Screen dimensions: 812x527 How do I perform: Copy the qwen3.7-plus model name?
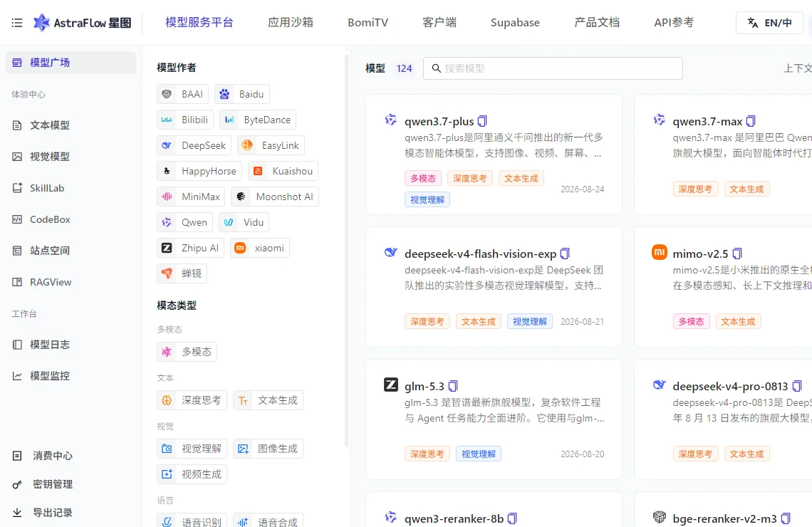tap(482, 121)
